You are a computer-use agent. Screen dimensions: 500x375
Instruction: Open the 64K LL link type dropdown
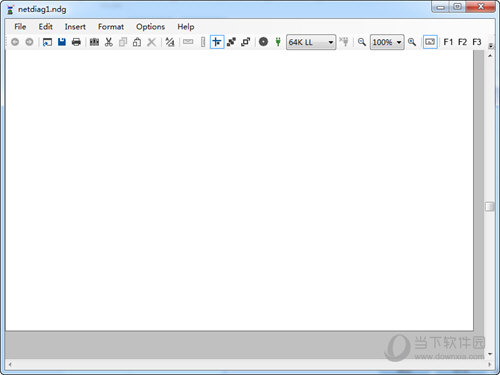coord(311,42)
